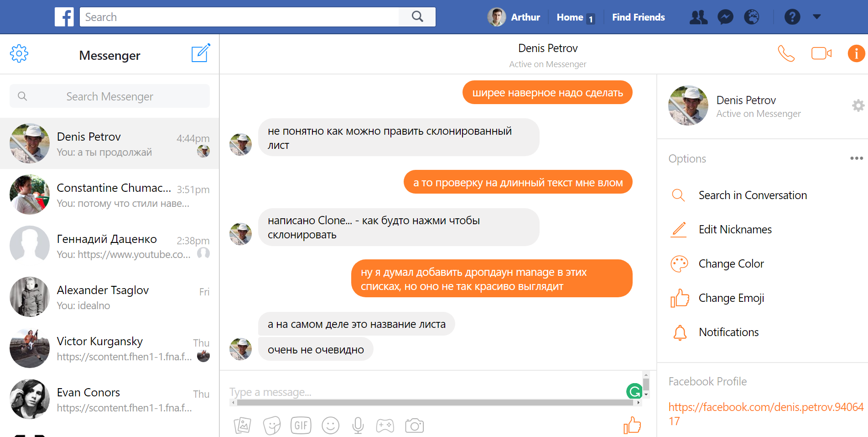Viewport: 868px width, 437px height.
Task: Click the Denis Petrov name in chat header
Action: [548, 48]
